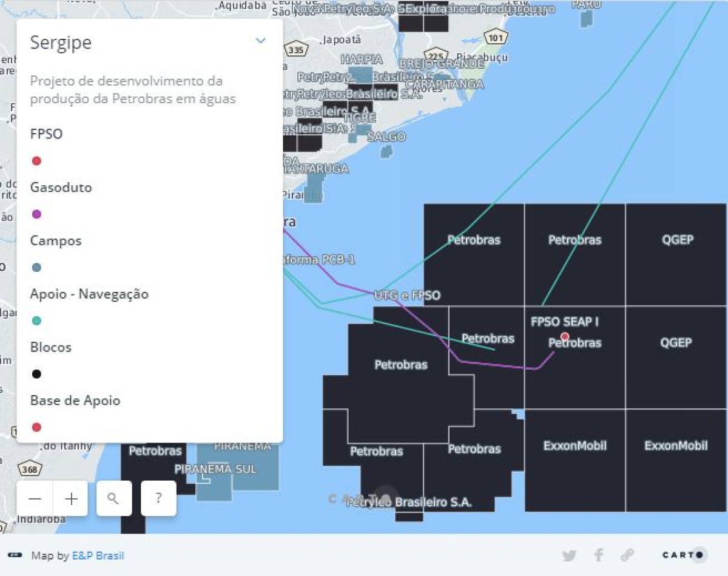Screen dimensions: 728x576
Task: Click the Apoio - Navegação legend label
Action: click(x=89, y=294)
